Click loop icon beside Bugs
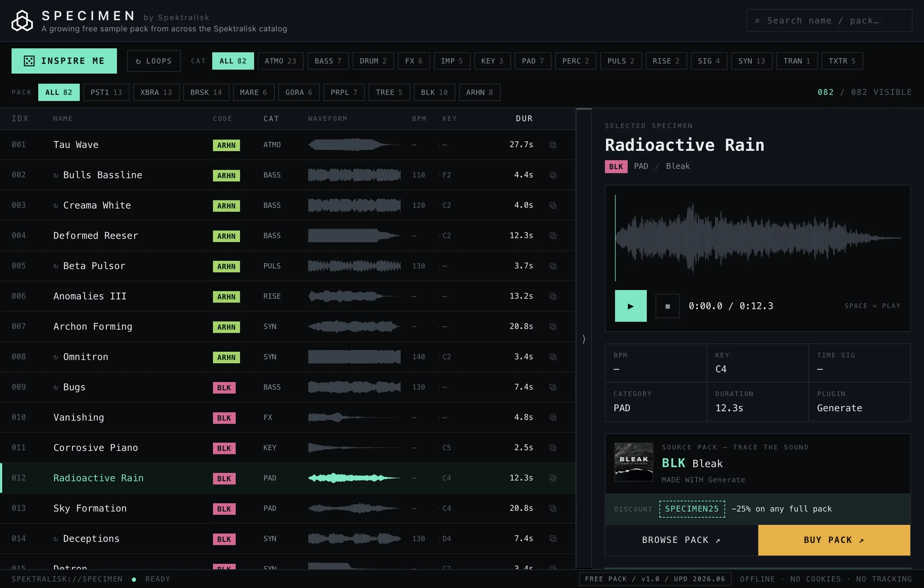This screenshot has height=588, width=924. (56, 387)
